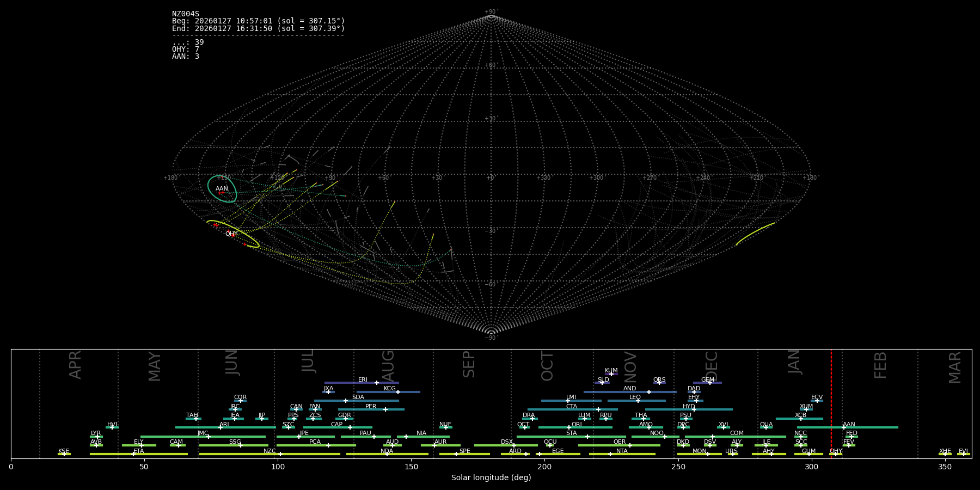The height and width of the screenshot is (490, 980).
Task: Click the 'OHY: 7' legend entry
Action: pos(186,50)
